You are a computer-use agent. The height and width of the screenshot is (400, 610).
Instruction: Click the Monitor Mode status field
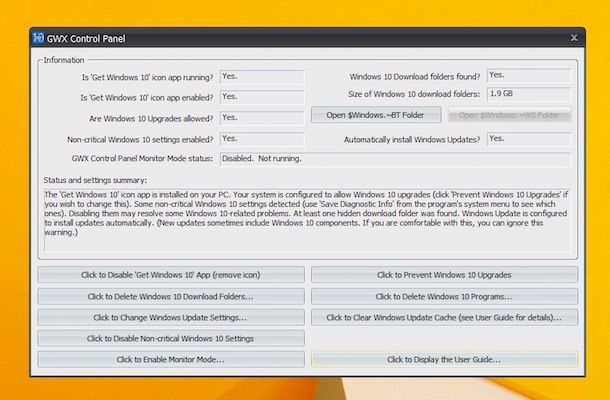(x=396, y=159)
